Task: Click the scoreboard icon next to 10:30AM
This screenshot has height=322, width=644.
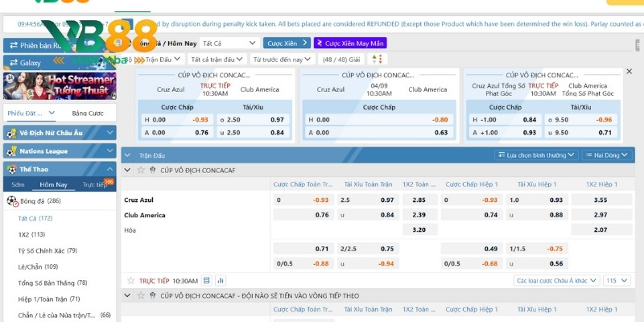Action: (207, 281)
